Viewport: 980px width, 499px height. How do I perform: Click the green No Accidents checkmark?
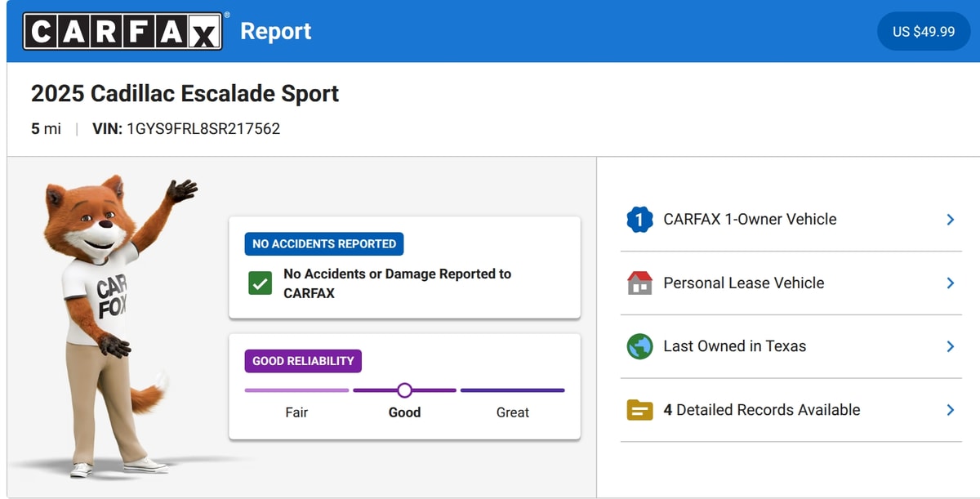click(x=261, y=283)
